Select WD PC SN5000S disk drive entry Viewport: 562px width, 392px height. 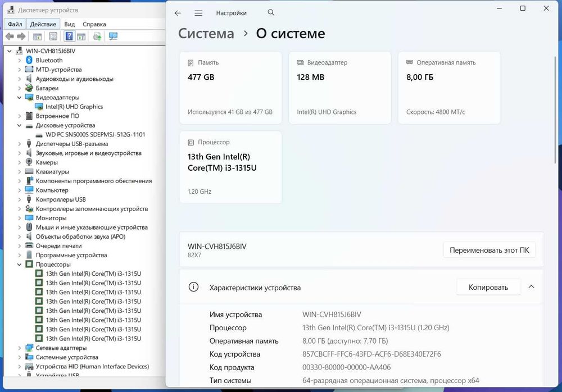point(95,135)
